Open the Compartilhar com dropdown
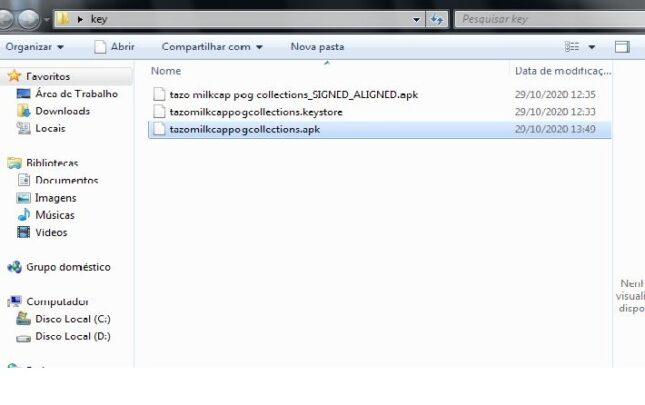 212,47
